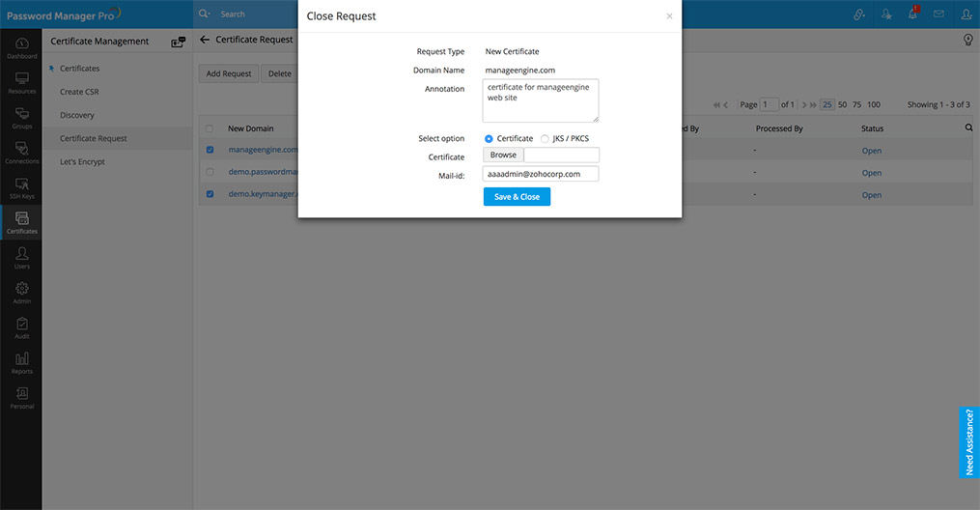Image resolution: width=980 pixels, height=510 pixels.
Task: Click the table search magnifier icon
Action: click(x=968, y=127)
